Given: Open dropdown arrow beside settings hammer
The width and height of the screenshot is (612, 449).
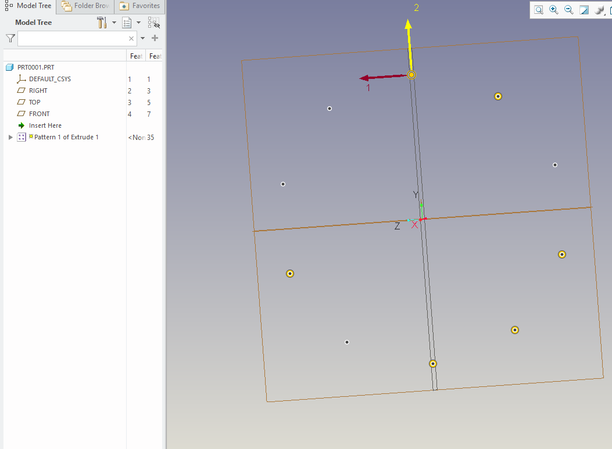Looking at the screenshot, I should (113, 22).
